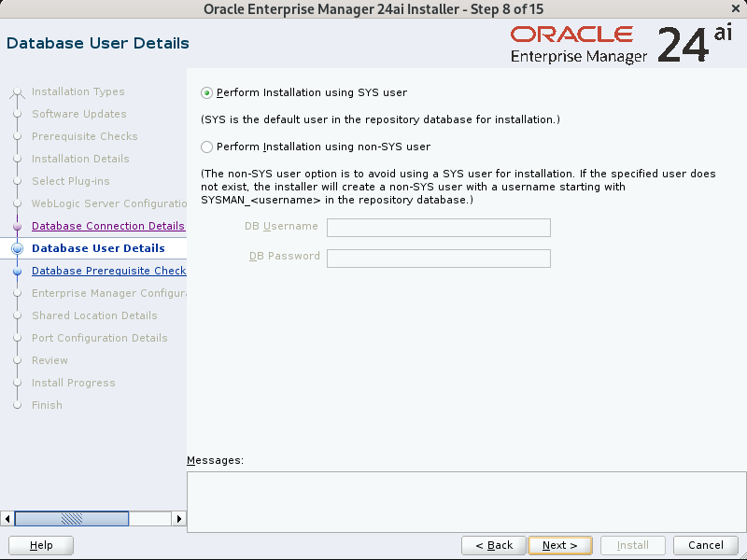
Task: Open installer Help
Action: coord(41,545)
